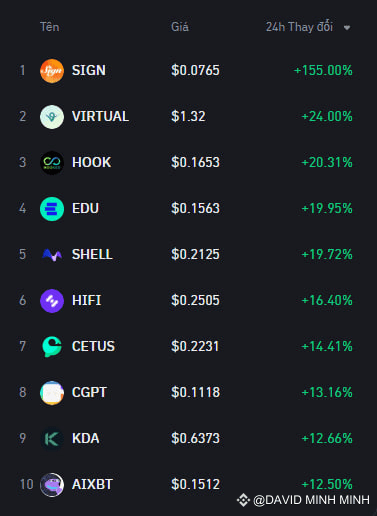Open the SIGN coin name link
Viewport: 377px width, 516px height.
coord(89,70)
